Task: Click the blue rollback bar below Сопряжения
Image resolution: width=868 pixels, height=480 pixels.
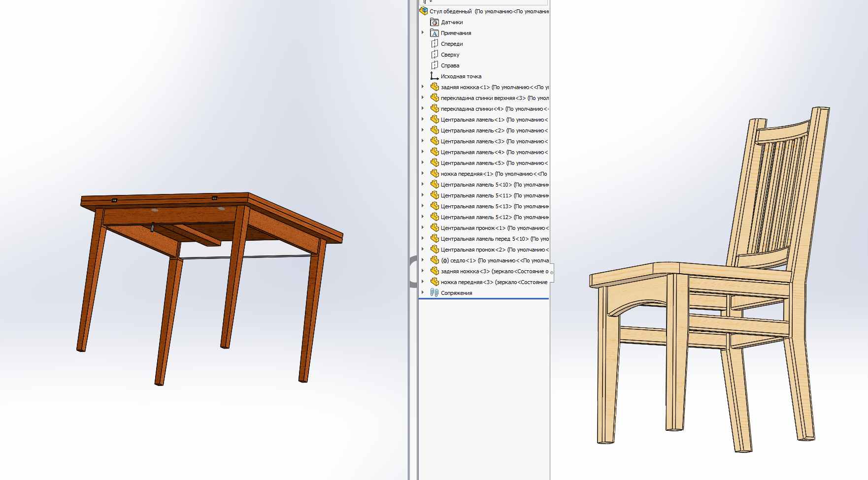Action: coord(484,298)
